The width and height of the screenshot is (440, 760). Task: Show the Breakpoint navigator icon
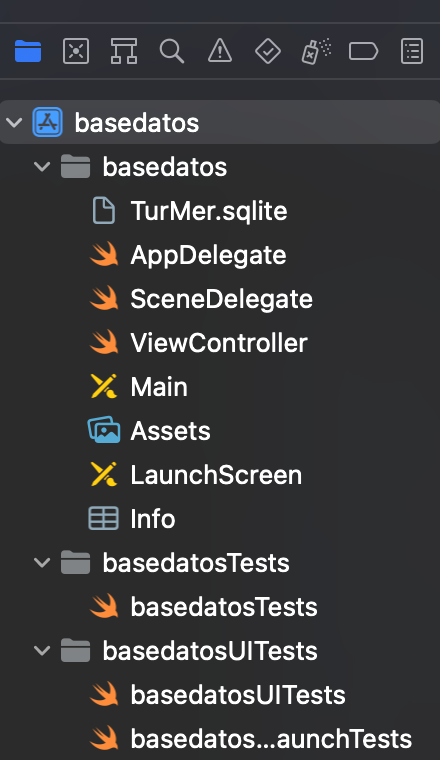363,51
